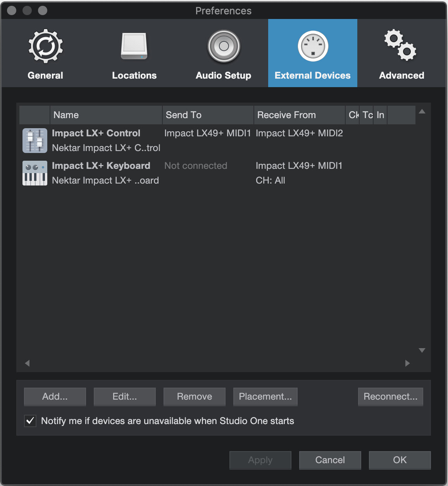This screenshot has width=448, height=486.
Task: Click the Edit button
Action: point(124,397)
